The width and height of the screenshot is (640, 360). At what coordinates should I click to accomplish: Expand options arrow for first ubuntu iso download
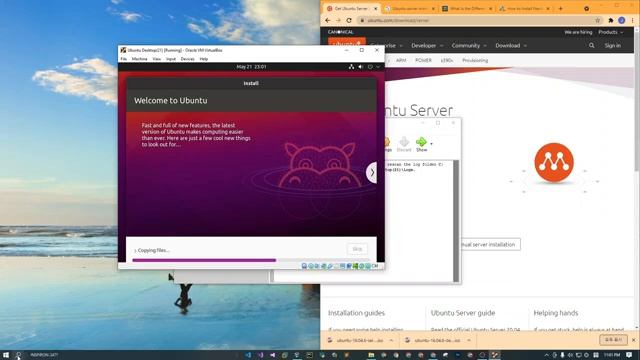coord(391,340)
